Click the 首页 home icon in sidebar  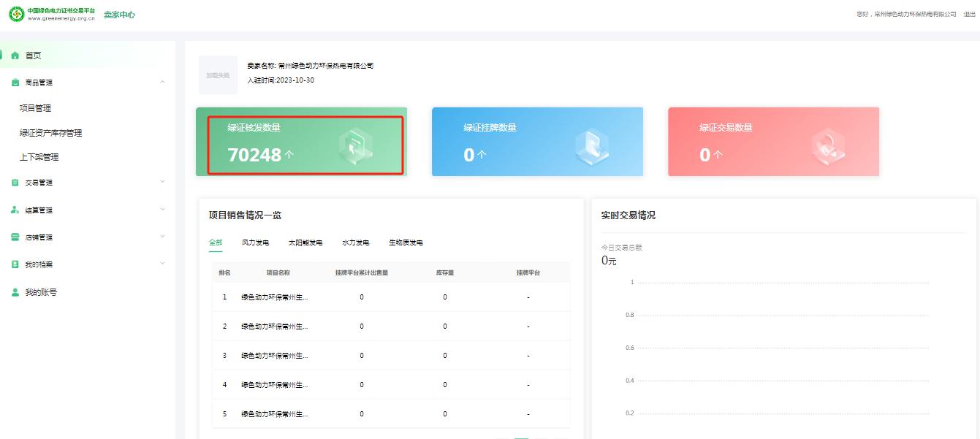point(14,54)
